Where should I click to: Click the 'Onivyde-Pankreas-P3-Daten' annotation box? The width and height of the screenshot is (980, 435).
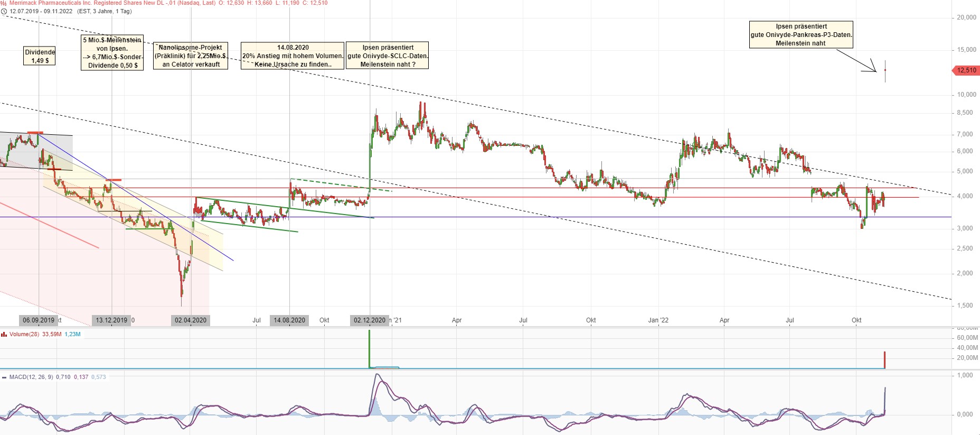point(801,35)
